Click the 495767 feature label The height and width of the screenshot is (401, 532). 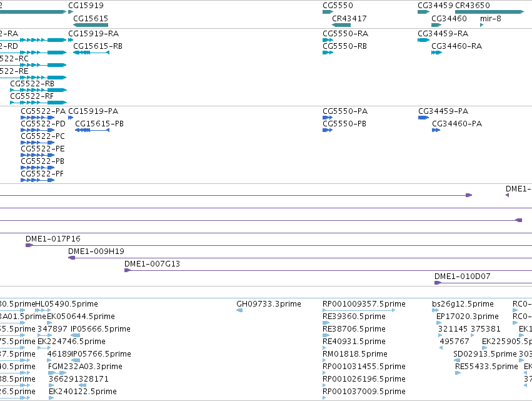tap(454, 342)
